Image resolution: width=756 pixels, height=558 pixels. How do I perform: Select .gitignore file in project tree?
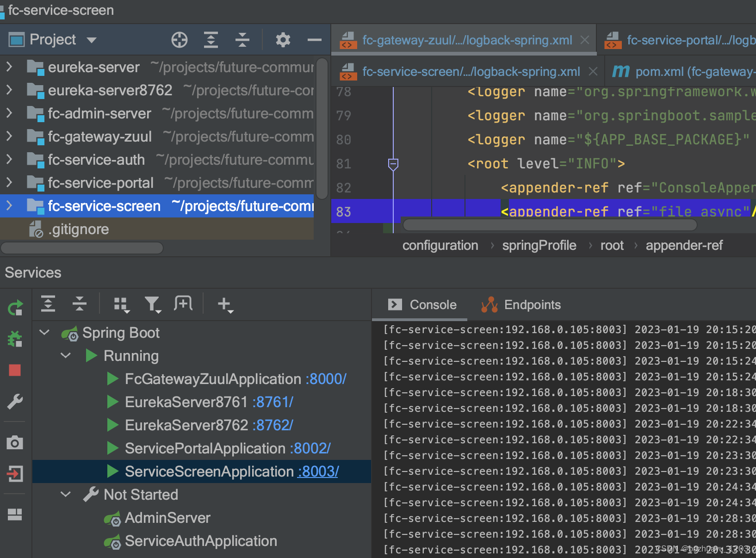pos(157,229)
